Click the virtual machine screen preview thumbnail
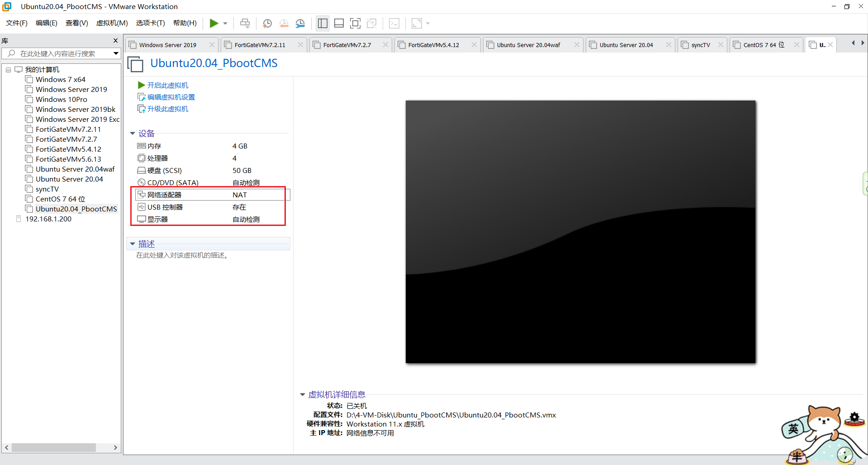 click(x=580, y=232)
